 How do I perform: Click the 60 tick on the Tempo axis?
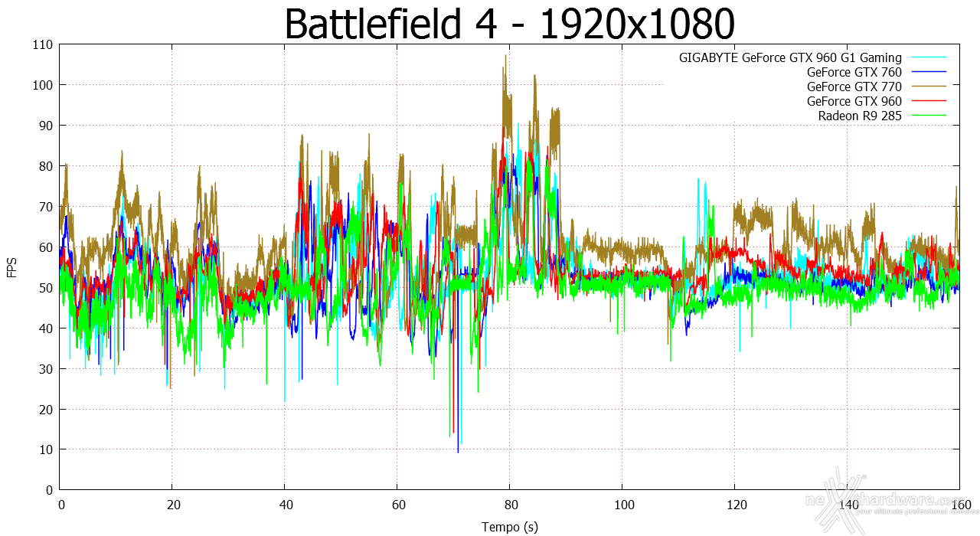point(397,505)
